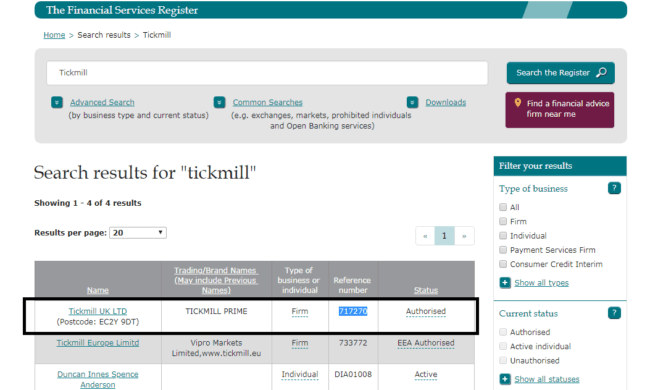This screenshot has height=390, width=650.
Task: Expand Show all types link
Action: (541, 283)
